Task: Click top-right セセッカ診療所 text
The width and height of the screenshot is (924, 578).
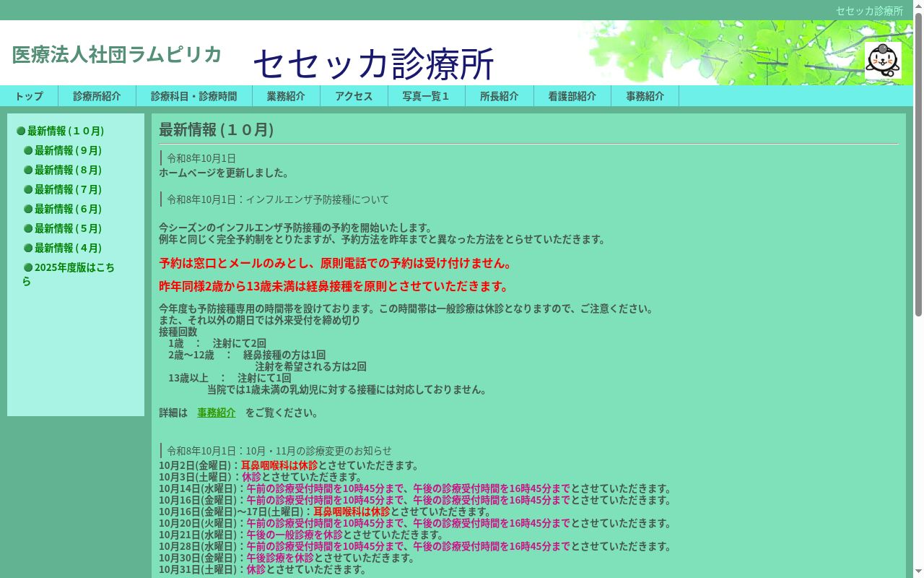Action: point(869,11)
